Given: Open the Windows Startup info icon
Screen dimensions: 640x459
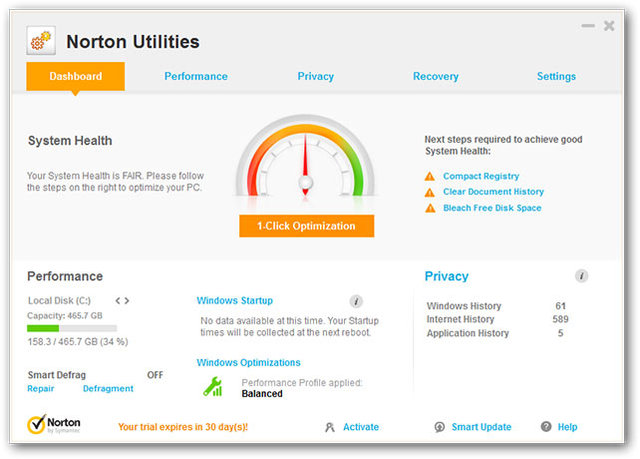Looking at the screenshot, I should tap(356, 302).
